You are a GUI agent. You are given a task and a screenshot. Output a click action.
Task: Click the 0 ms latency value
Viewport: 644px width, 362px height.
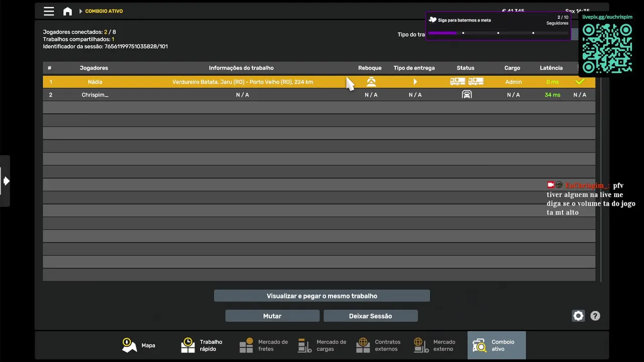pos(552,81)
